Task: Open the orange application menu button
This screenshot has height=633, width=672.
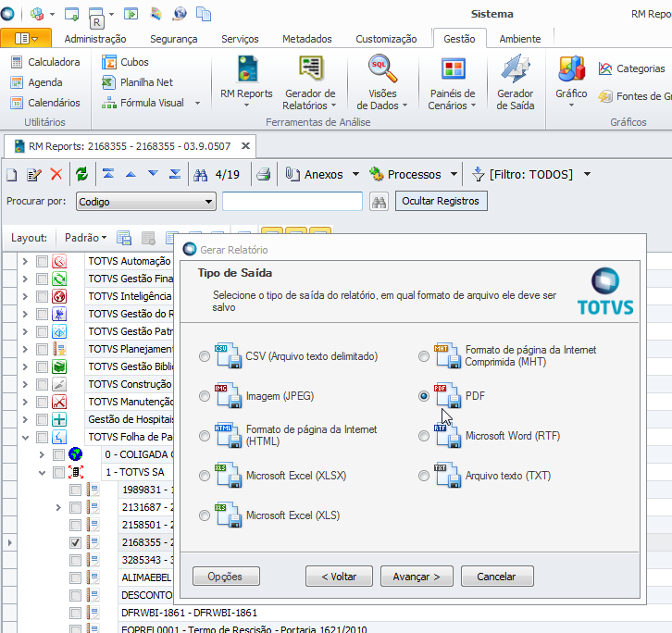Action: click(26, 38)
